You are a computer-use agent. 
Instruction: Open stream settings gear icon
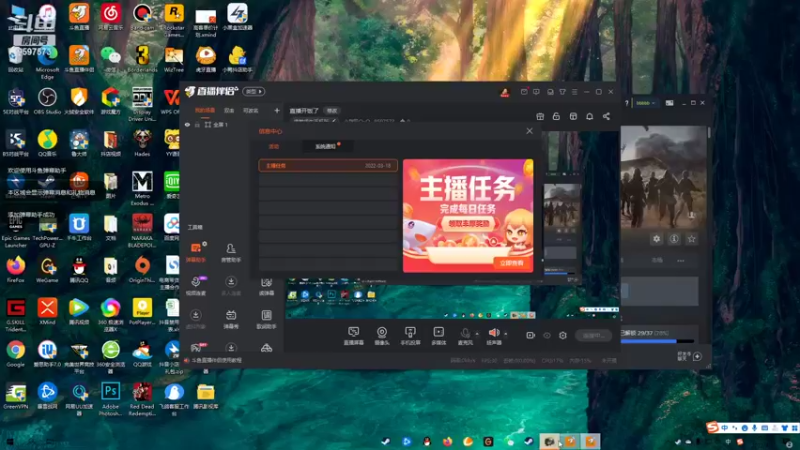pyautogui.click(x=563, y=335)
